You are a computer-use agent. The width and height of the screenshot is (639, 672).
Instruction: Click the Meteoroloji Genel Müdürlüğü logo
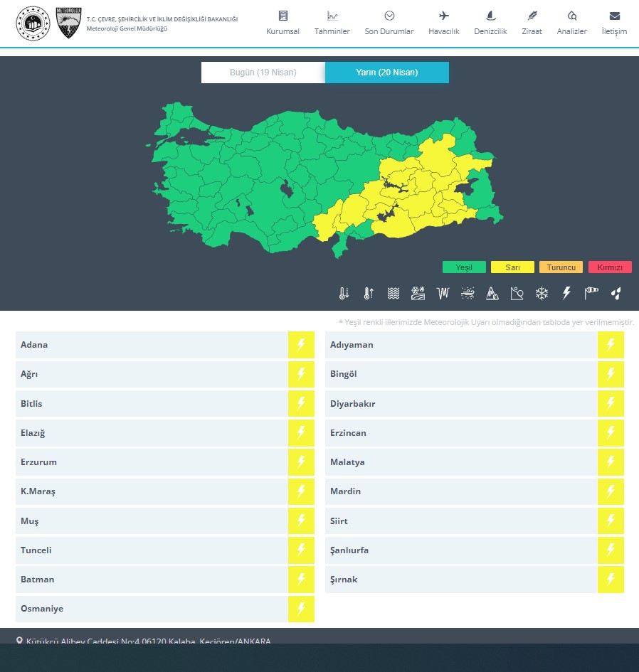(x=68, y=23)
